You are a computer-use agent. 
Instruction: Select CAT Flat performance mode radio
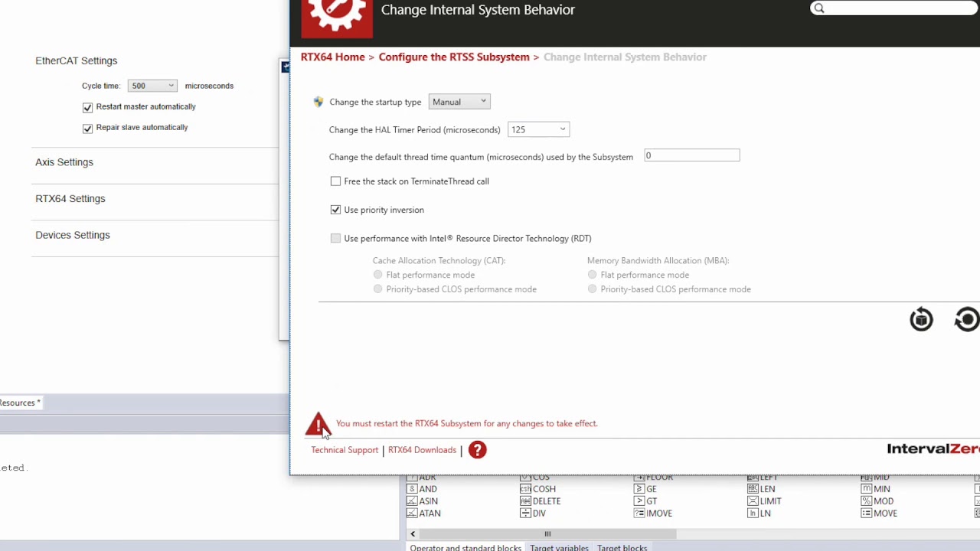click(377, 275)
